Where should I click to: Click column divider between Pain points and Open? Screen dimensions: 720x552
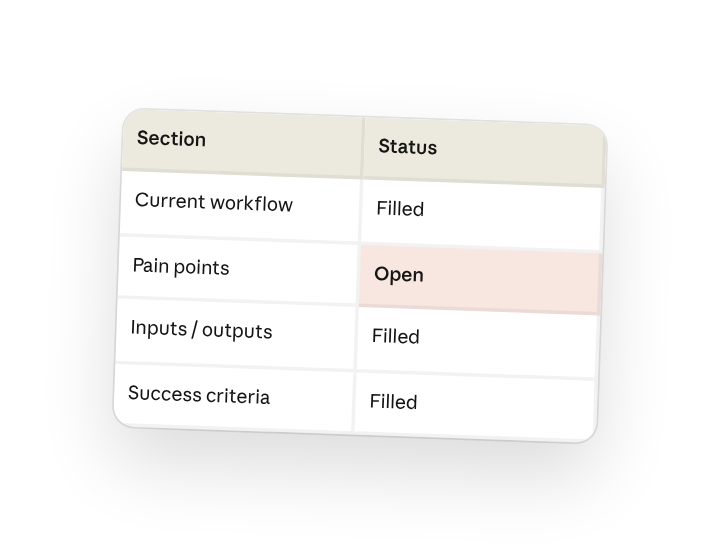(x=358, y=275)
